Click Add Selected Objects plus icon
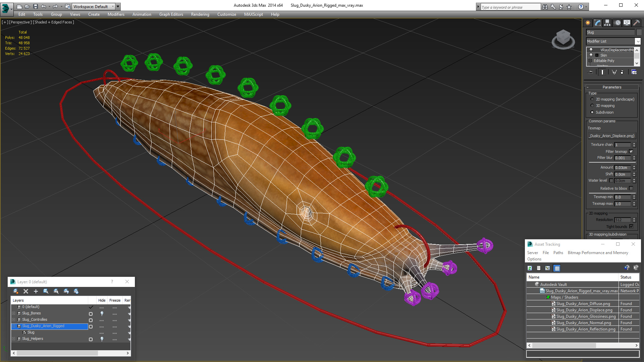 point(36,291)
